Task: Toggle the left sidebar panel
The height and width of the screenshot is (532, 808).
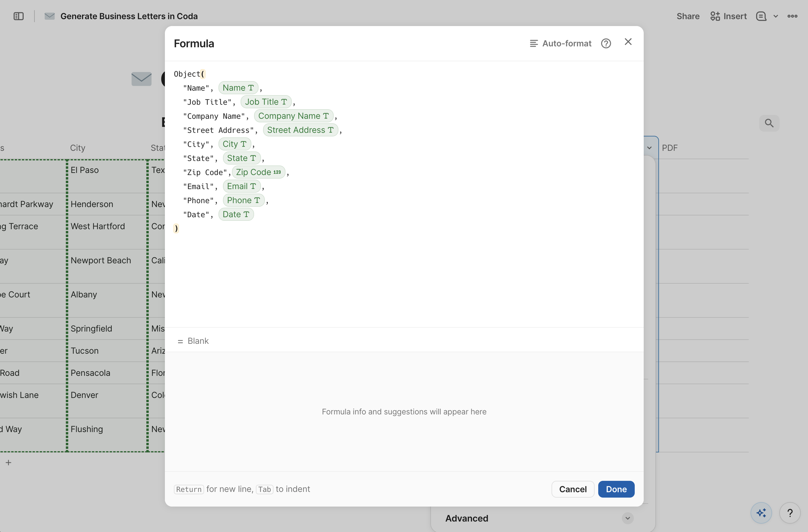Action: pos(18,16)
